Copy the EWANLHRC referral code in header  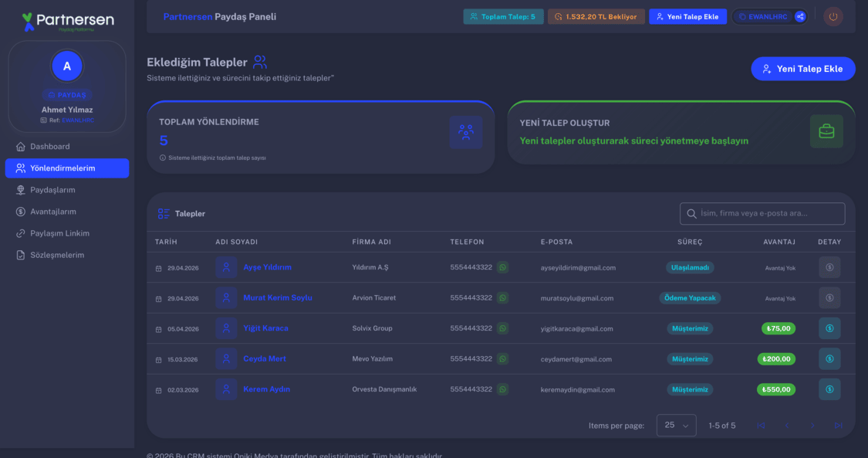(763, 17)
